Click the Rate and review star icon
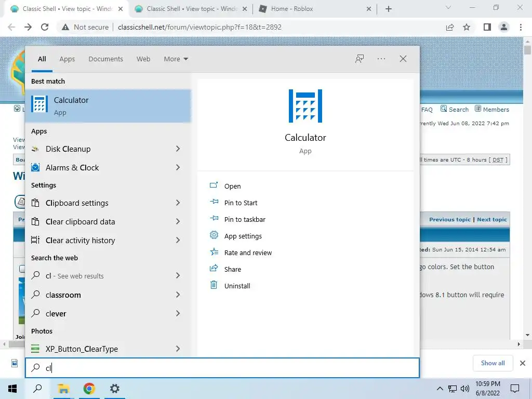The width and height of the screenshot is (532, 399). (214, 252)
